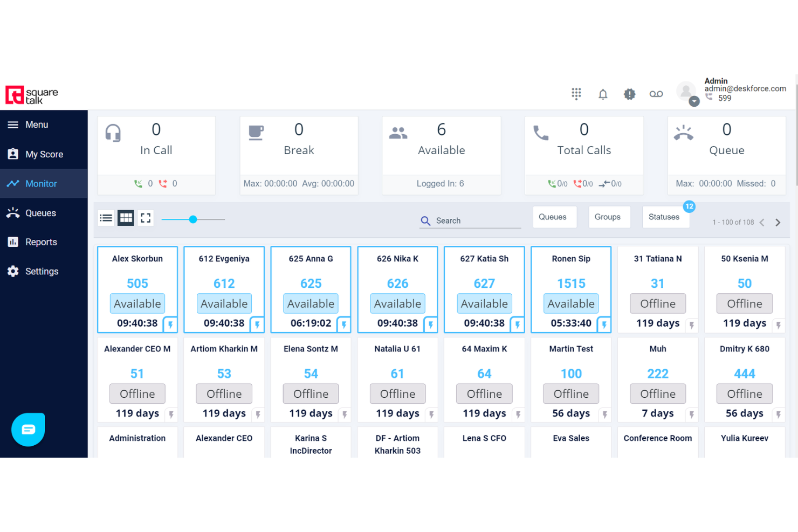
Task: Click lightning icon on Martin Test card
Action: click(605, 414)
